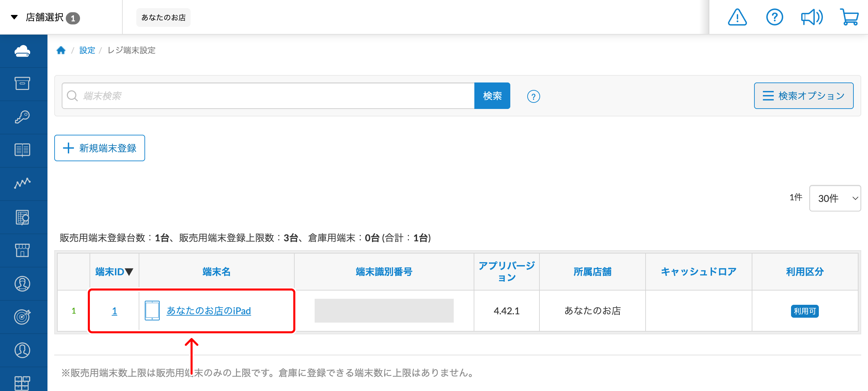The height and width of the screenshot is (391, 868).
Task: Click the megaphone announcements icon
Action: point(812,17)
